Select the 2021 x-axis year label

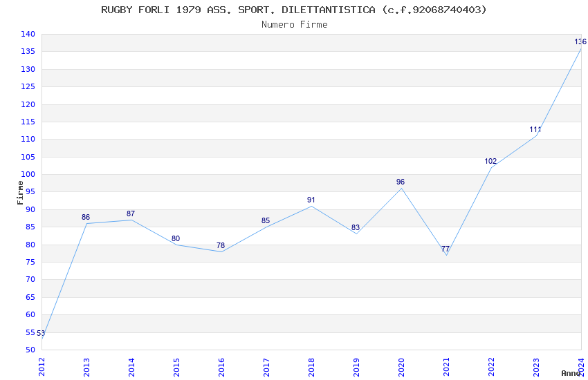(446, 367)
